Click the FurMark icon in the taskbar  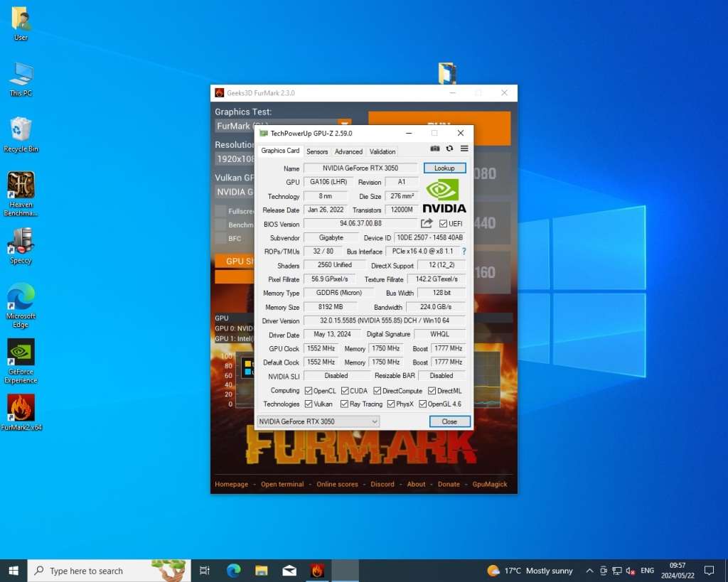(317, 571)
